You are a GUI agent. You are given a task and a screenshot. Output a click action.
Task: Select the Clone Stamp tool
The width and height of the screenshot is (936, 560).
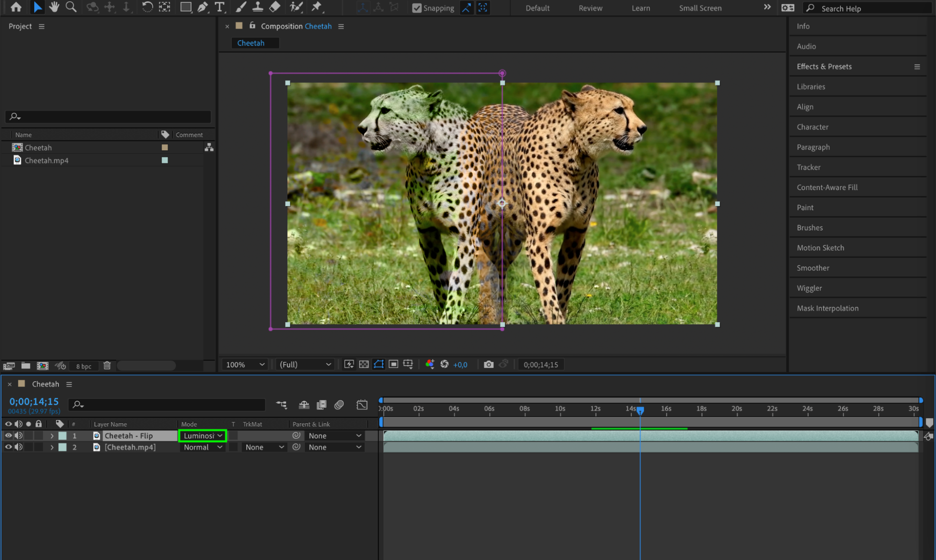click(x=258, y=7)
